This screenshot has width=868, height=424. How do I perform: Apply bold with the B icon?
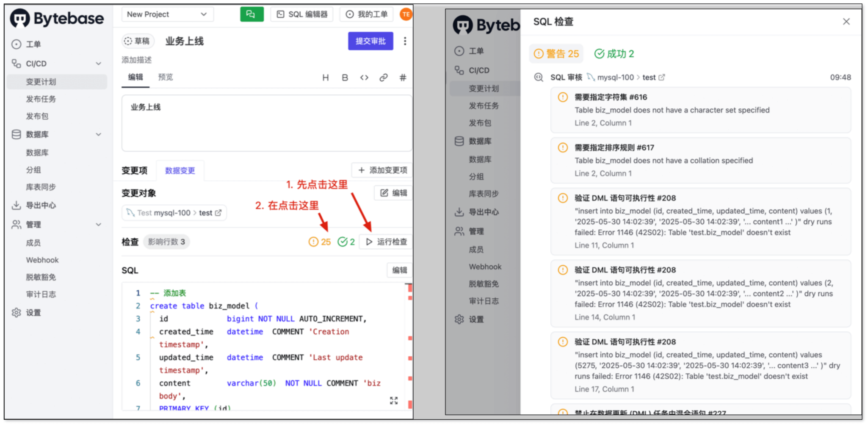click(x=345, y=77)
